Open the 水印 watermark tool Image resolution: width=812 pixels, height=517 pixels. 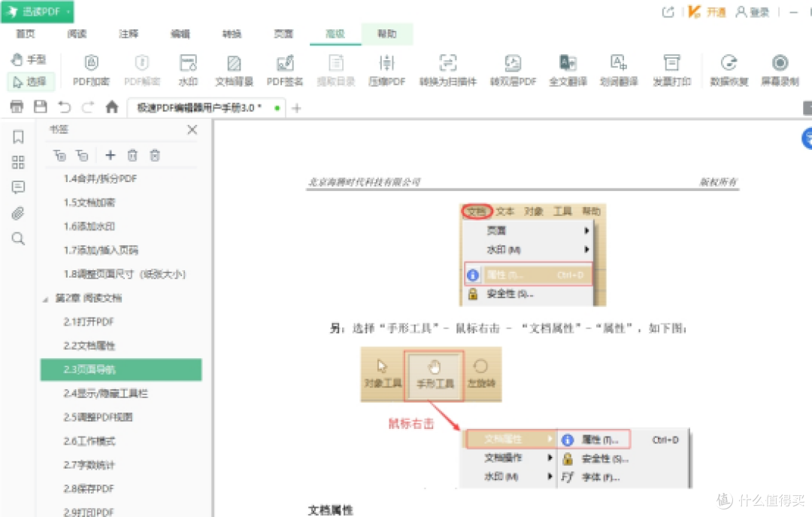(188, 70)
